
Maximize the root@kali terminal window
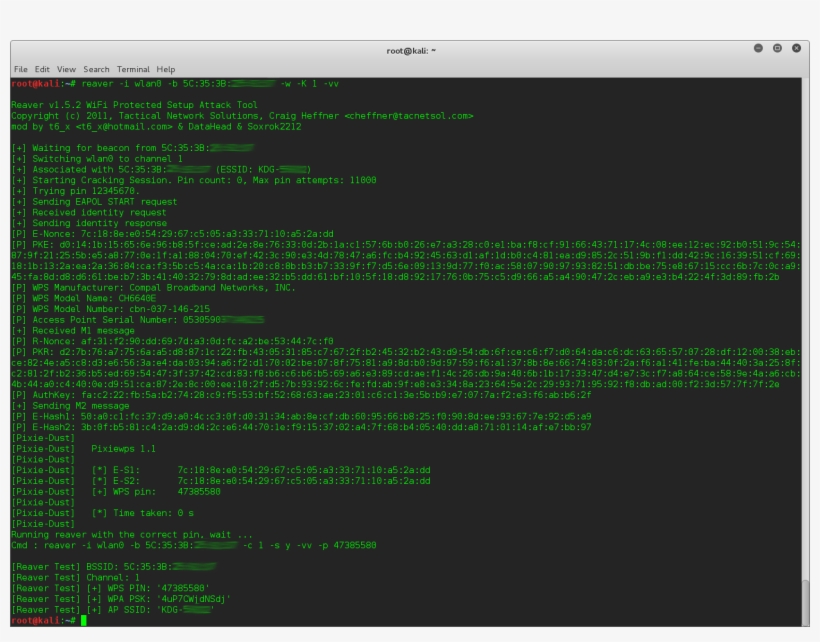coord(777,48)
